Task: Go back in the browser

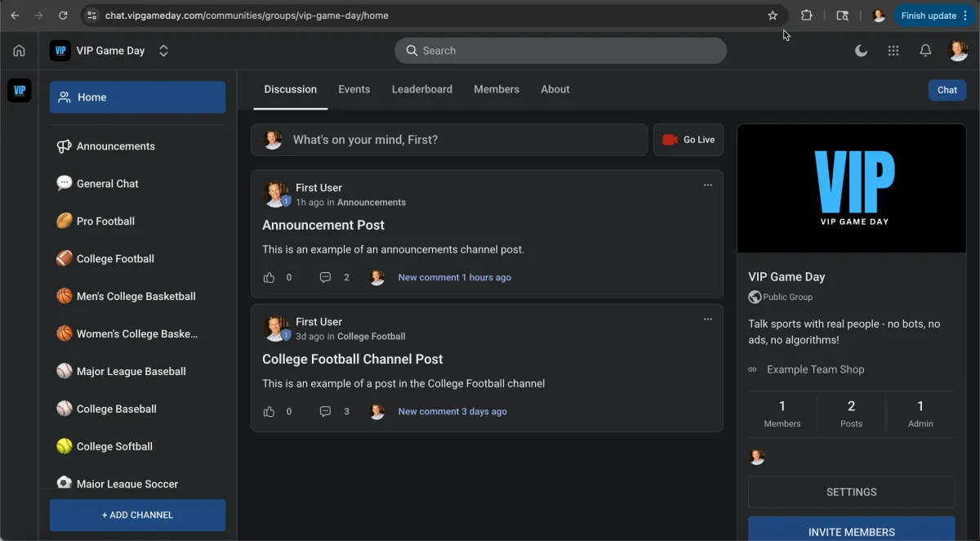Action: (x=15, y=16)
